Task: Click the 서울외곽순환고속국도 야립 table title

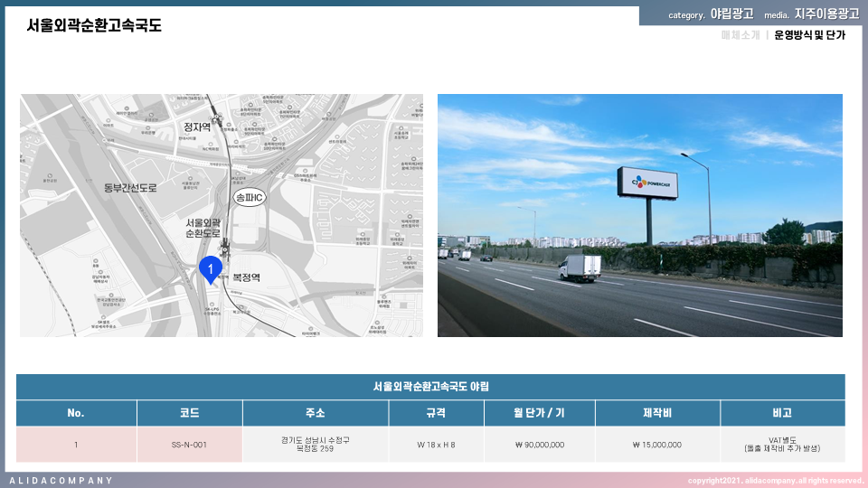Action: pyautogui.click(x=430, y=387)
